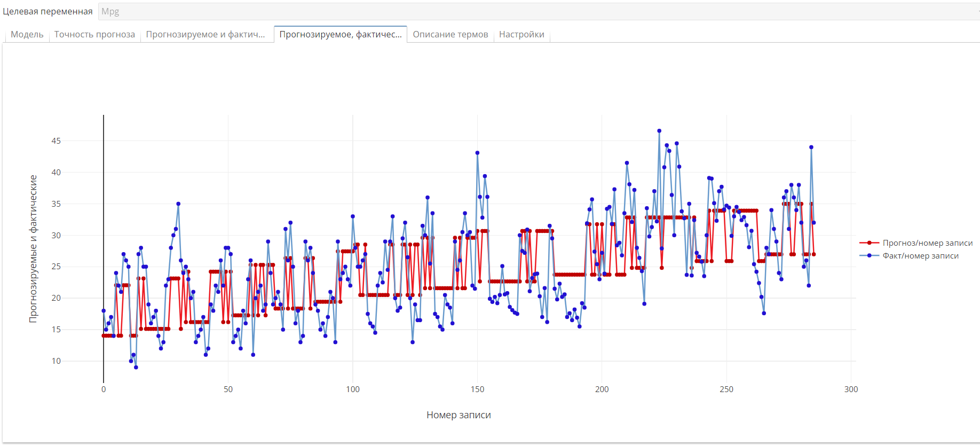Click x-axis tick label 100
This screenshot has width=980, height=445.
point(353,389)
